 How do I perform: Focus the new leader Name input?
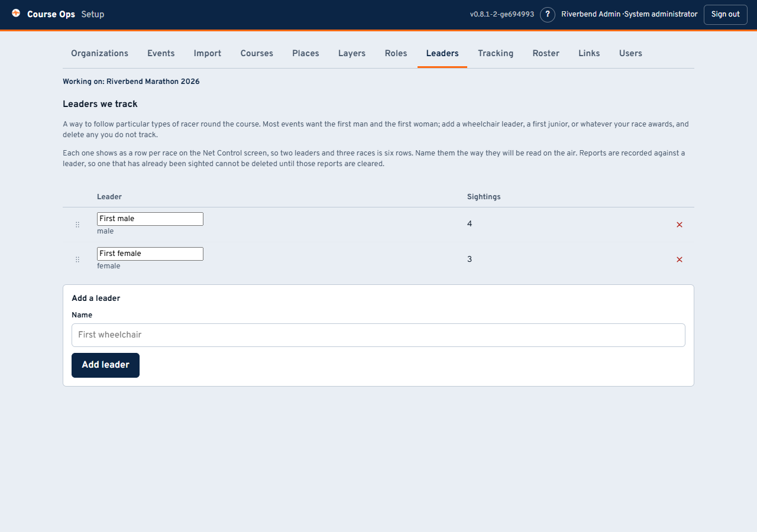click(378, 335)
